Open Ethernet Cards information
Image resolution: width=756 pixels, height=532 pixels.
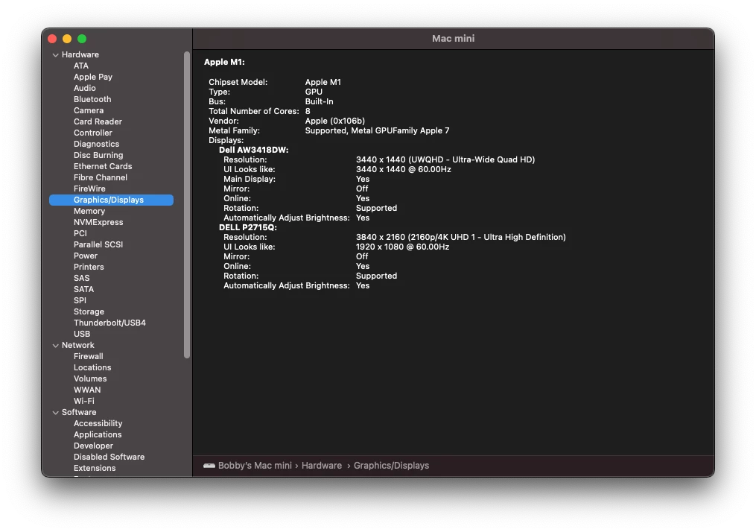pyautogui.click(x=103, y=166)
